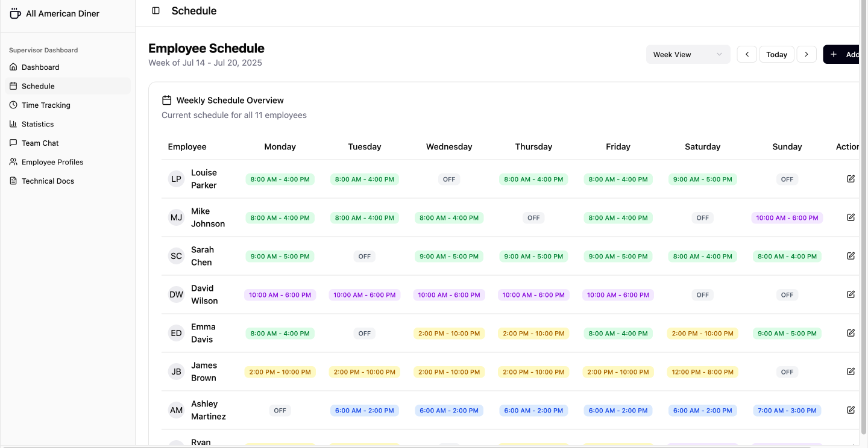Click the Time Tracking clock icon
Viewport: 868px width, 448px height.
14,105
